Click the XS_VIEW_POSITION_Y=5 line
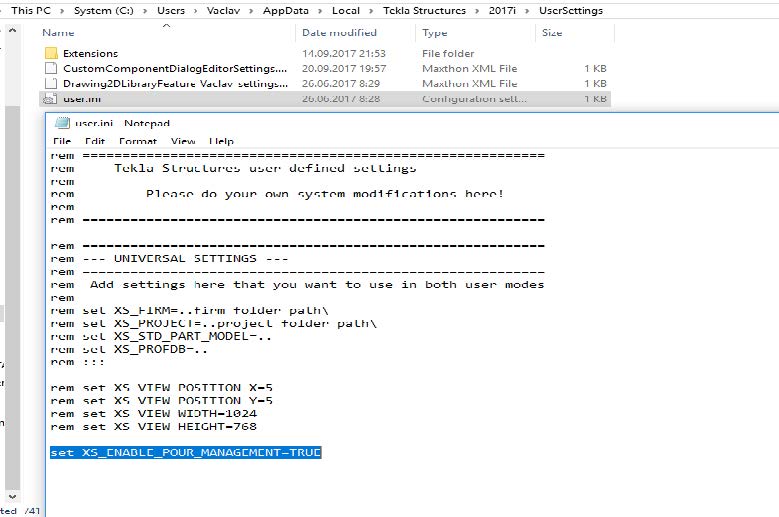This screenshot has height=517, width=779. click(161, 400)
